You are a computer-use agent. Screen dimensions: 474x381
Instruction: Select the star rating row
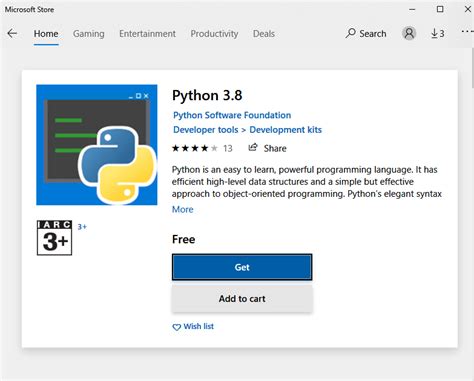click(195, 148)
